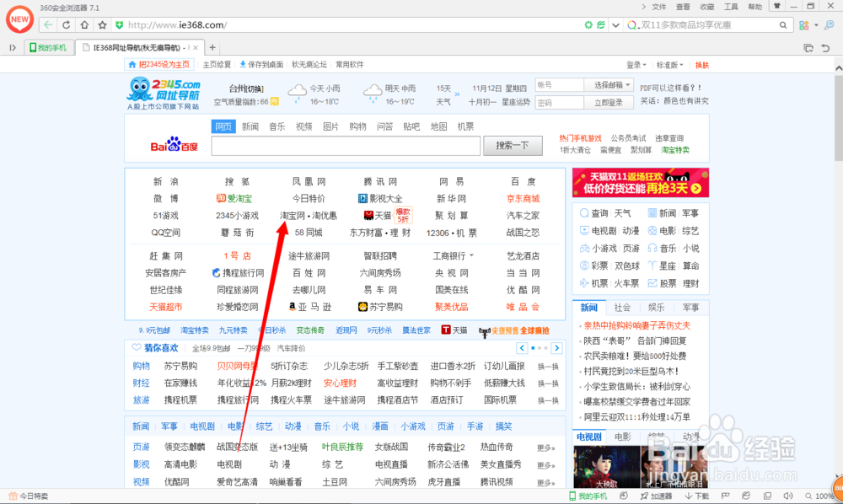Reload the page with the refresh icon
Image resolution: width=843 pixels, height=504 pixels.
pos(66,24)
